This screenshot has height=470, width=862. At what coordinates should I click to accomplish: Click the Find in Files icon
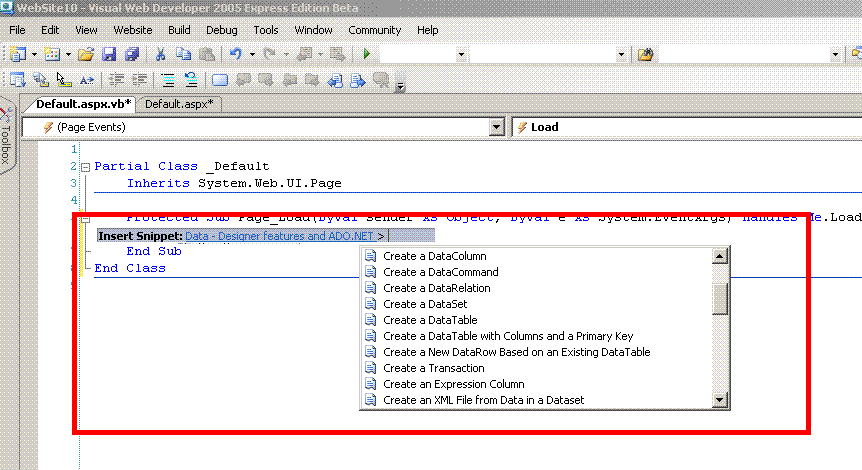coord(645,54)
